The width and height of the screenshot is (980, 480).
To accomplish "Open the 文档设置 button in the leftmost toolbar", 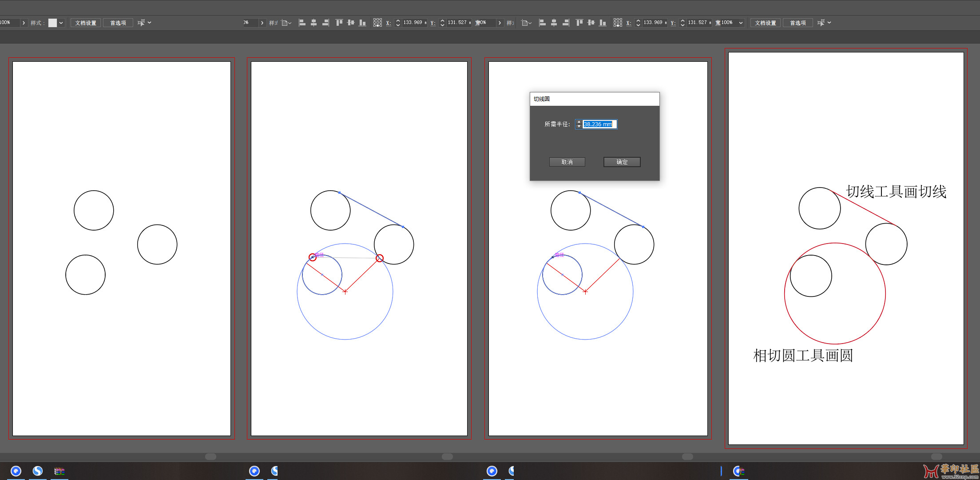I will [x=86, y=23].
